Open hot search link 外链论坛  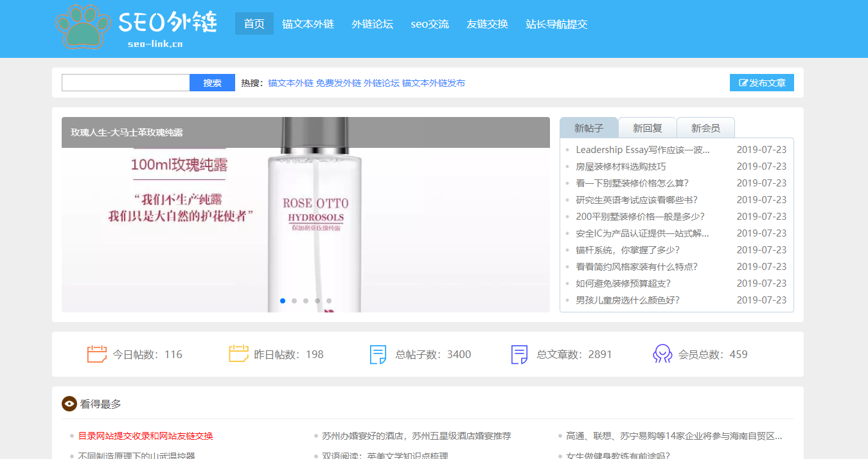(382, 83)
